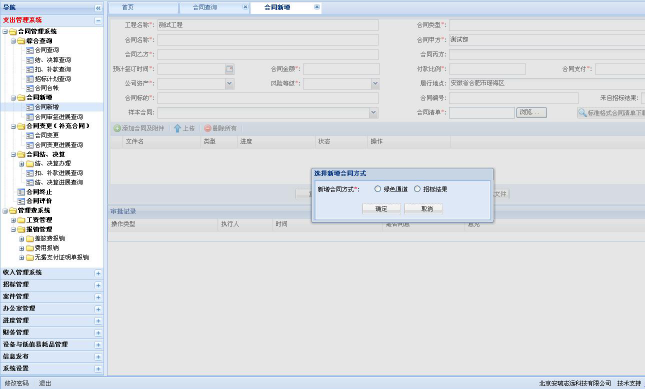
Task: Click the 浏览... button for 合同清单
Action: coord(531,112)
